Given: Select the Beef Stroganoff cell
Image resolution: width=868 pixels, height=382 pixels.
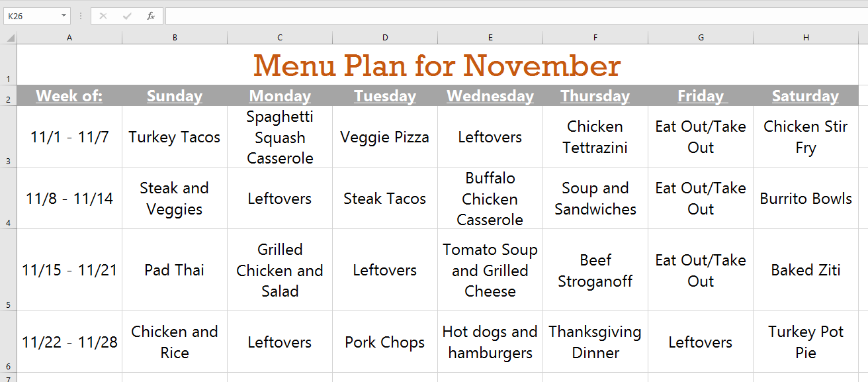Looking at the screenshot, I should point(595,269).
